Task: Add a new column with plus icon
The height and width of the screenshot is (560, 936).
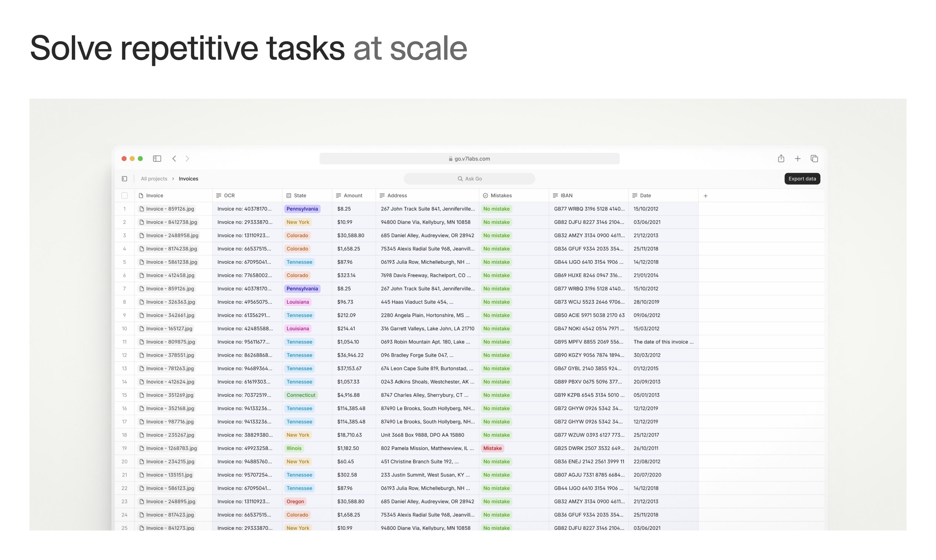Action: (705, 196)
